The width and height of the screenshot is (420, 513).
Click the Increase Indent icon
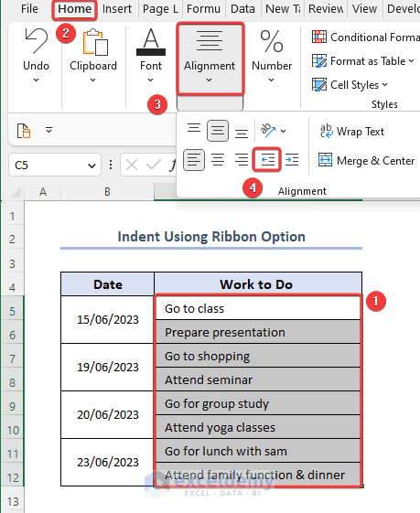292,160
